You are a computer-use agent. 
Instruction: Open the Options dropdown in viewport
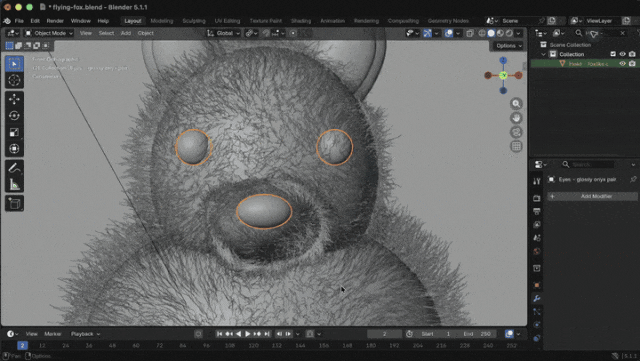(509, 46)
